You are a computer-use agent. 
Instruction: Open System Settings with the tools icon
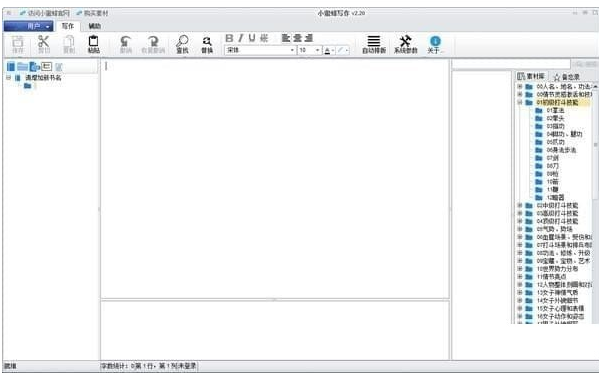405,41
